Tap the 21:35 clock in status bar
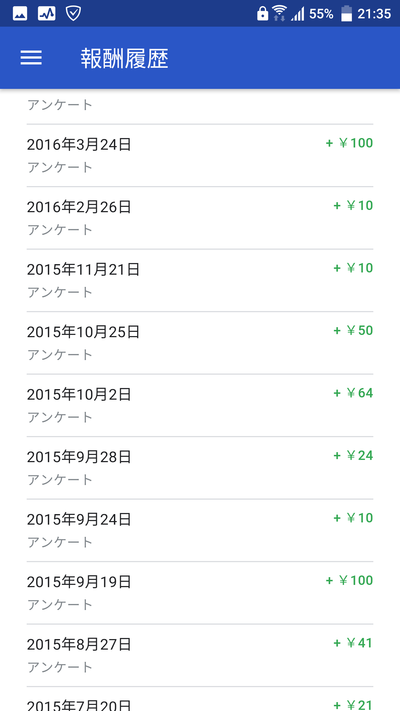The width and height of the screenshot is (400, 711). tap(374, 14)
